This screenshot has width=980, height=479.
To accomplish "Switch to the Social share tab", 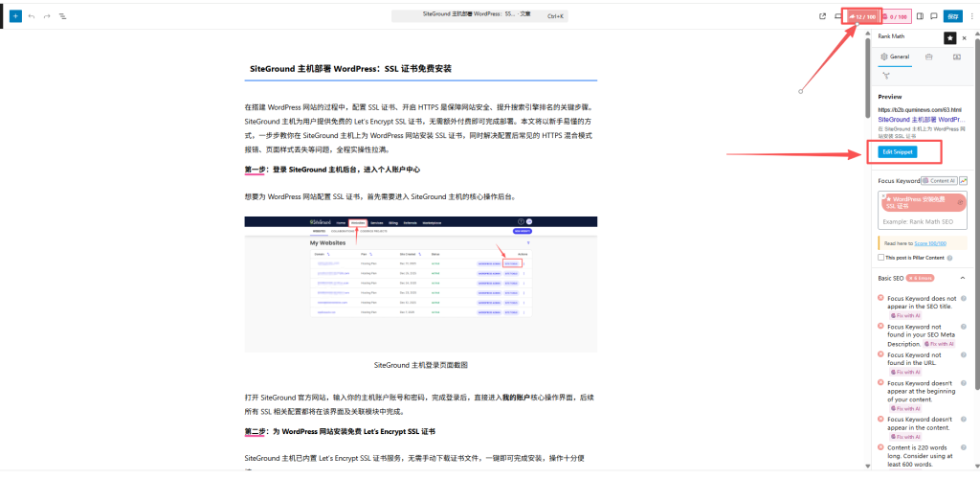I will [x=886, y=76].
